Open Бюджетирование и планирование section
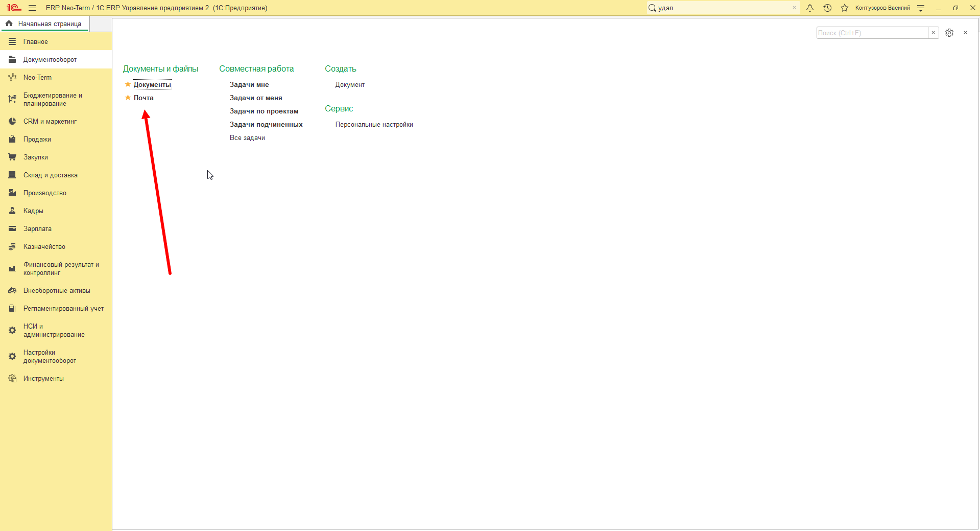Image resolution: width=980 pixels, height=531 pixels. tap(56, 99)
